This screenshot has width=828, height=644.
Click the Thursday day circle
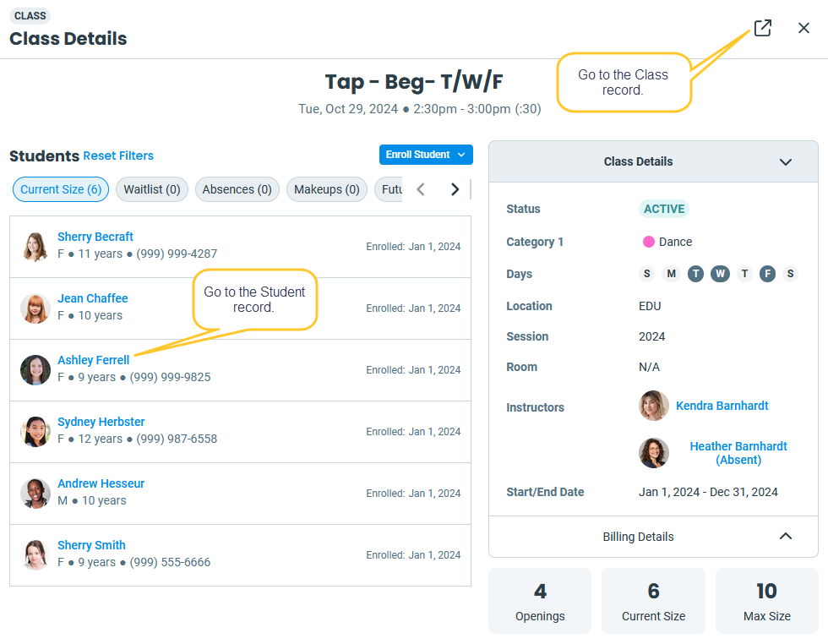744,274
